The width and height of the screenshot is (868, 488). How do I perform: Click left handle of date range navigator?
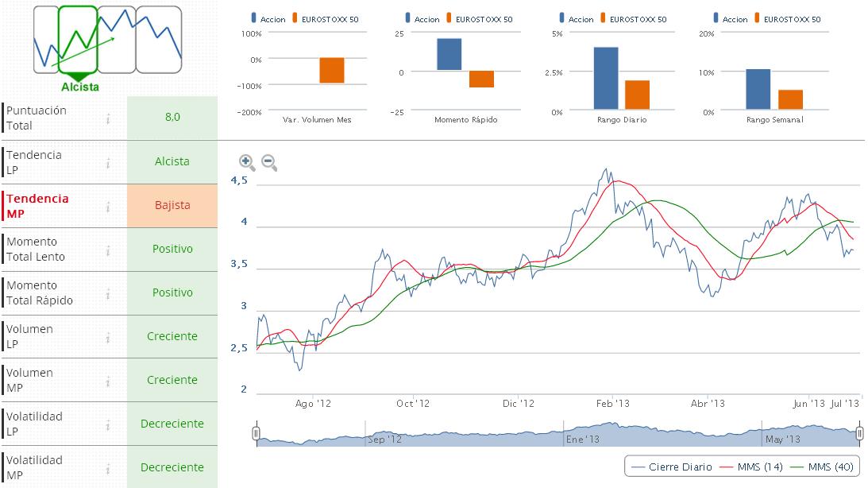(256, 433)
